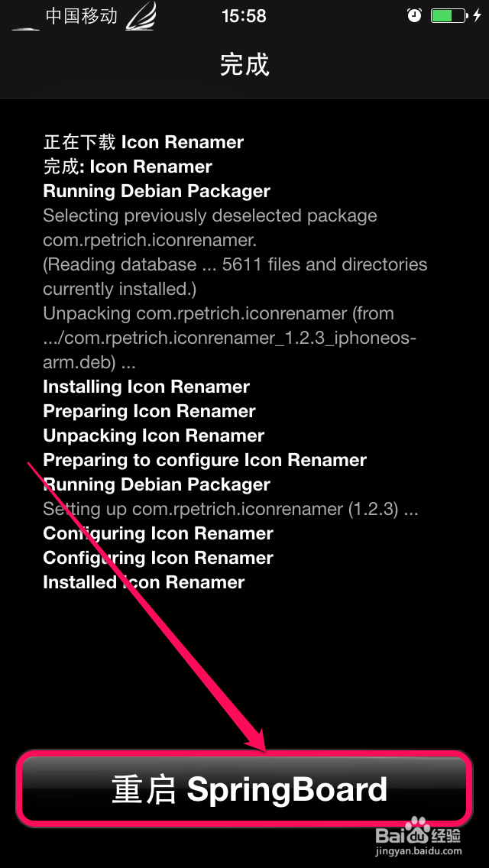Tap the alarm clock status icon

coord(414,15)
